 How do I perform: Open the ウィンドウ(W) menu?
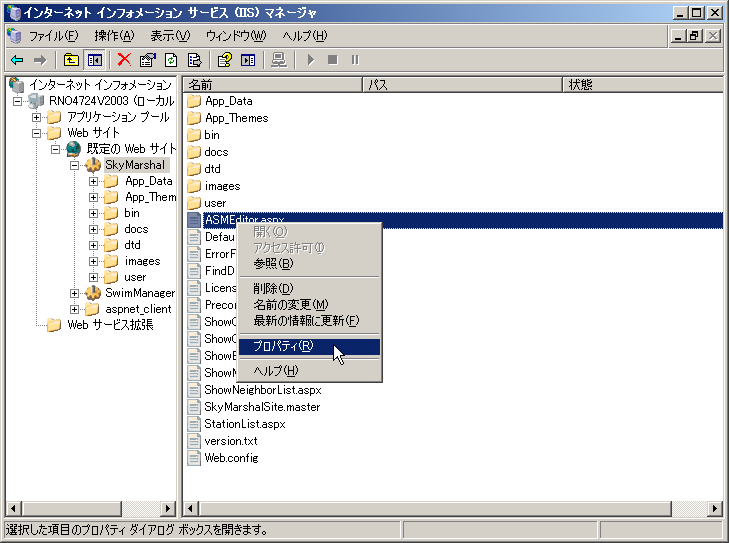[x=236, y=36]
